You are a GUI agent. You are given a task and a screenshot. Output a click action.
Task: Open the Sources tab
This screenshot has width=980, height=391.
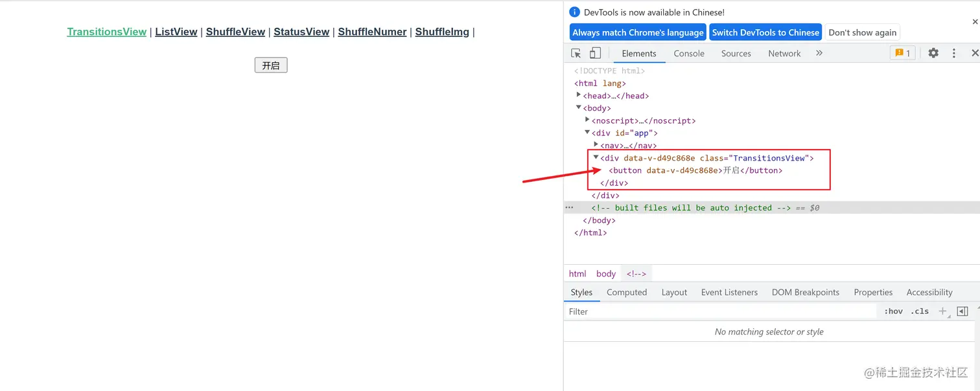click(x=736, y=53)
